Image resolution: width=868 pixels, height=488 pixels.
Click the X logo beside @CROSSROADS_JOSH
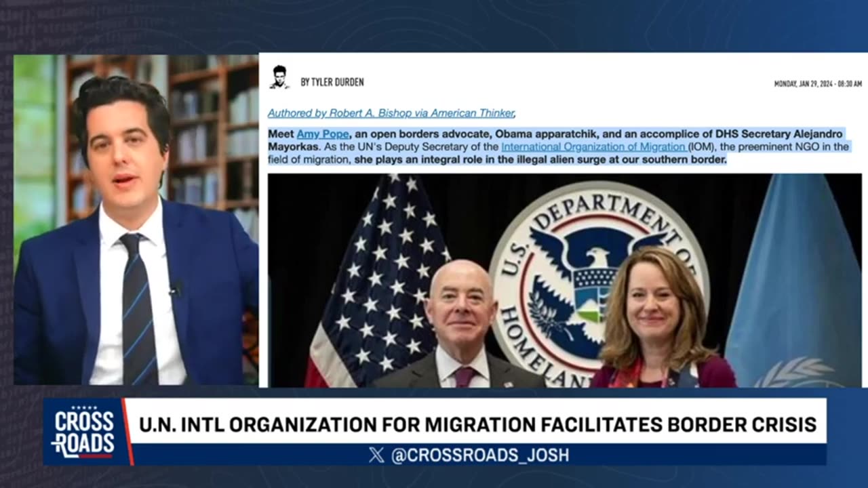[376, 455]
